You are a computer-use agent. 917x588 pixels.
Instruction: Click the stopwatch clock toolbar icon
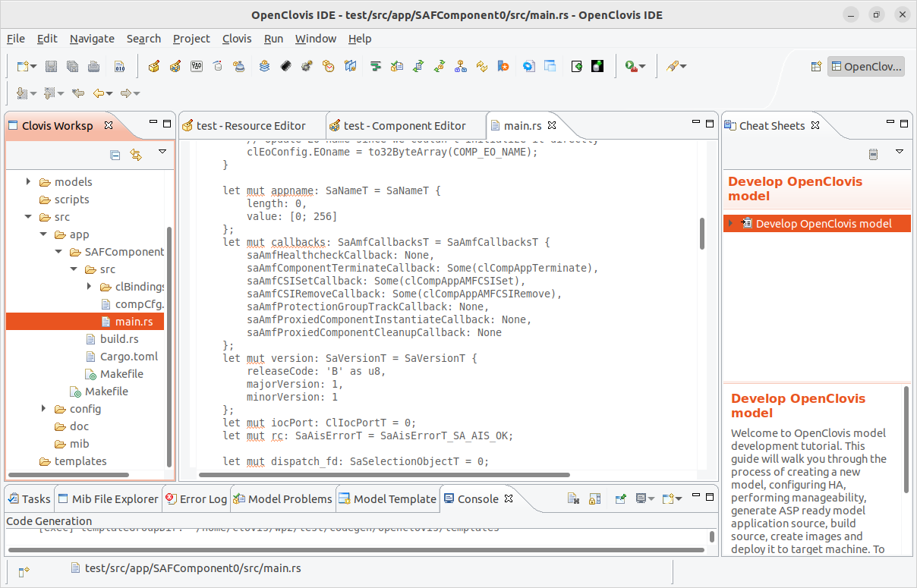328,67
